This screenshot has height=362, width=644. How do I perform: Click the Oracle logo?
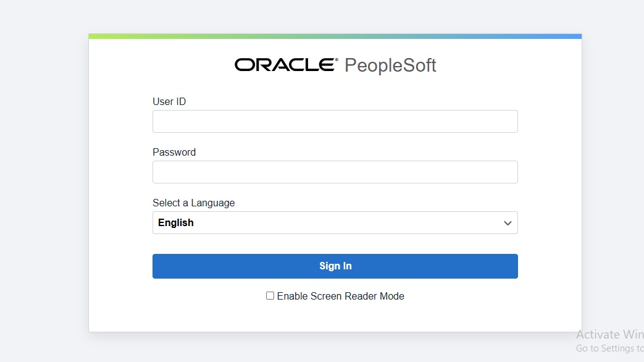pyautogui.click(x=284, y=65)
